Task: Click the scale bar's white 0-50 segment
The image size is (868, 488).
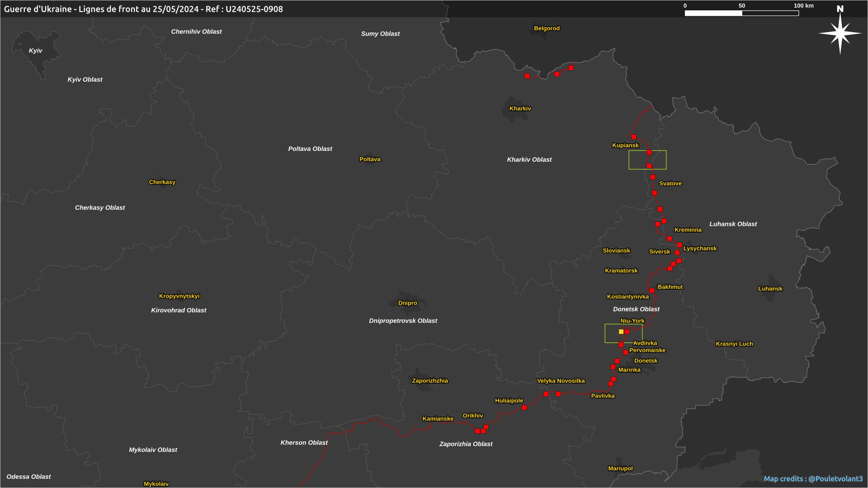Action: pos(713,14)
